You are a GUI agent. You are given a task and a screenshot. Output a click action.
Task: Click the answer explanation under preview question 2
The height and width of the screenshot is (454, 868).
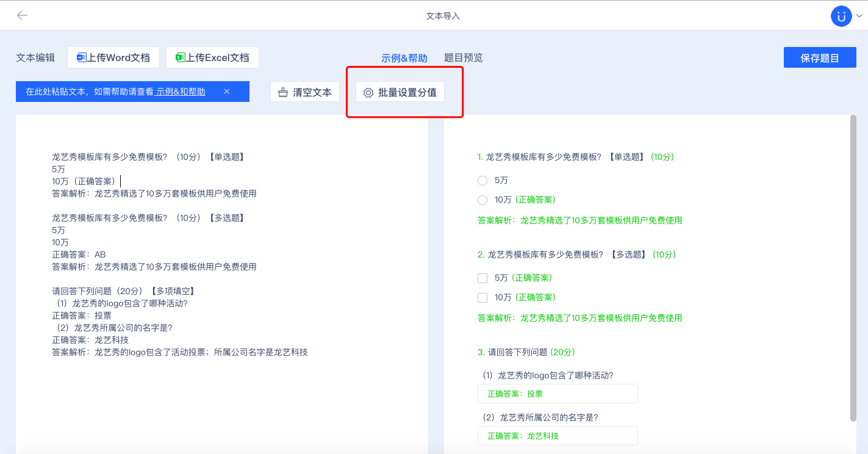[x=580, y=318]
